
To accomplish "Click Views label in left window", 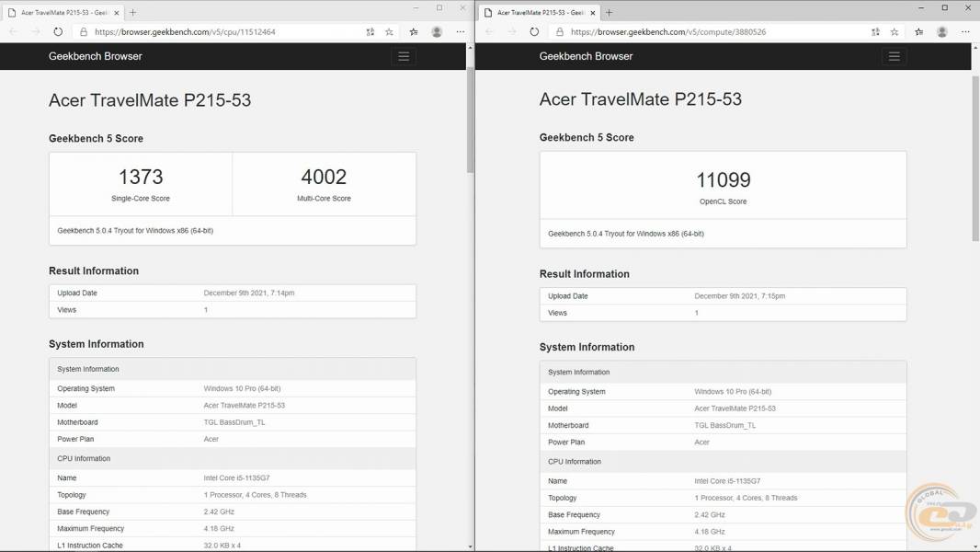I will coord(66,309).
